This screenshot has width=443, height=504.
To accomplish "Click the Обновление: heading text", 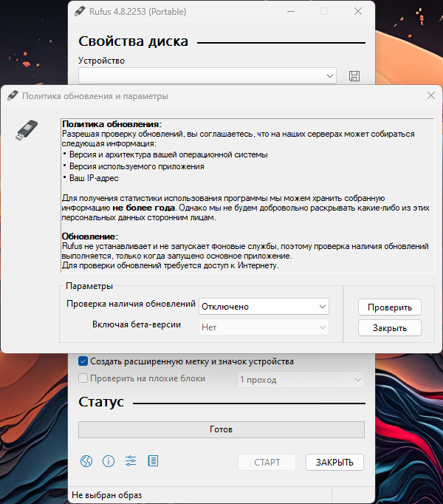I will pyautogui.click(x=90, y=236).
